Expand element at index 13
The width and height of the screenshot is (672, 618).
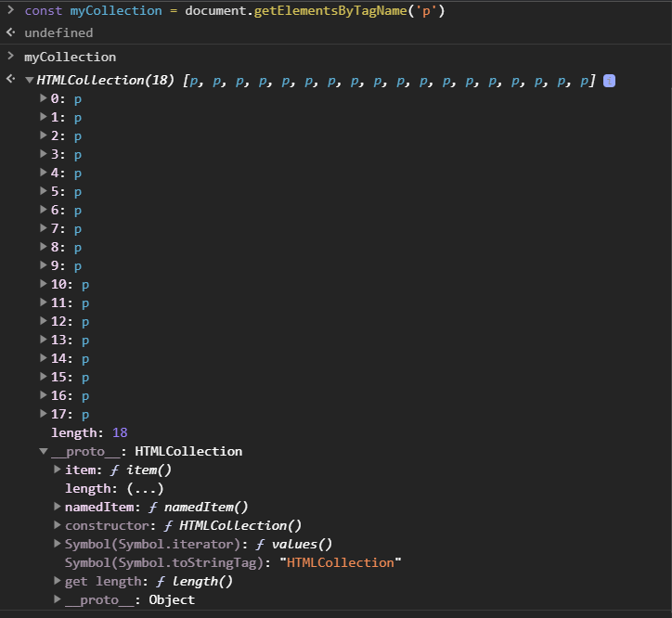[x=44, y=340]
